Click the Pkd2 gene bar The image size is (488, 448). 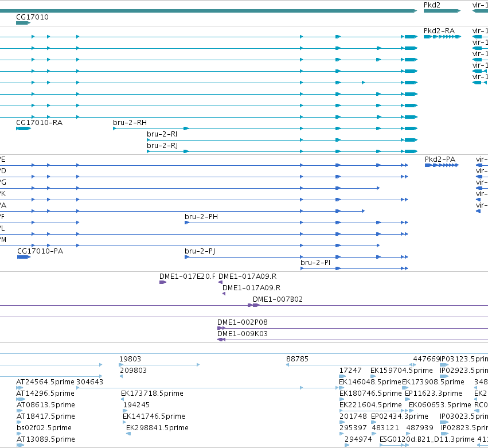pyautogui.click(x=442, y=11)
